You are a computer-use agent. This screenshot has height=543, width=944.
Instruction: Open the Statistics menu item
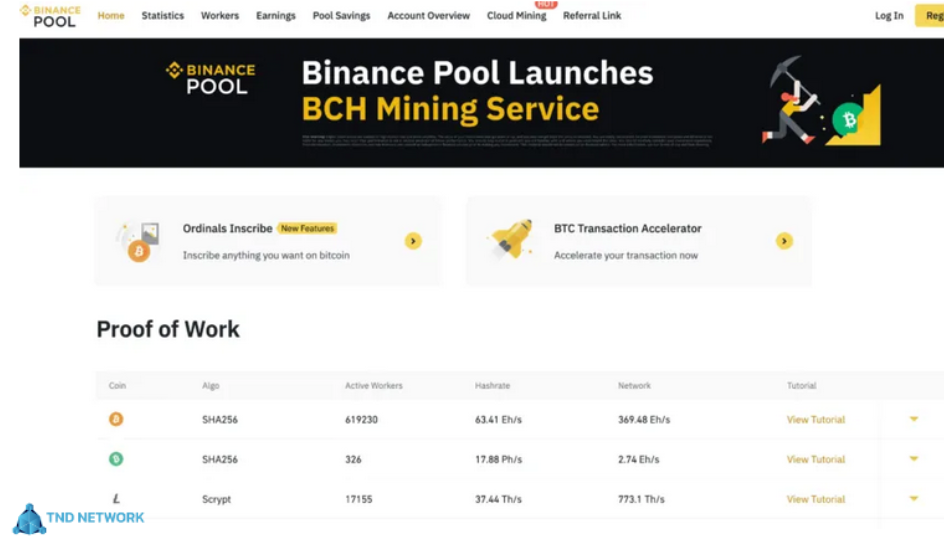163,16
